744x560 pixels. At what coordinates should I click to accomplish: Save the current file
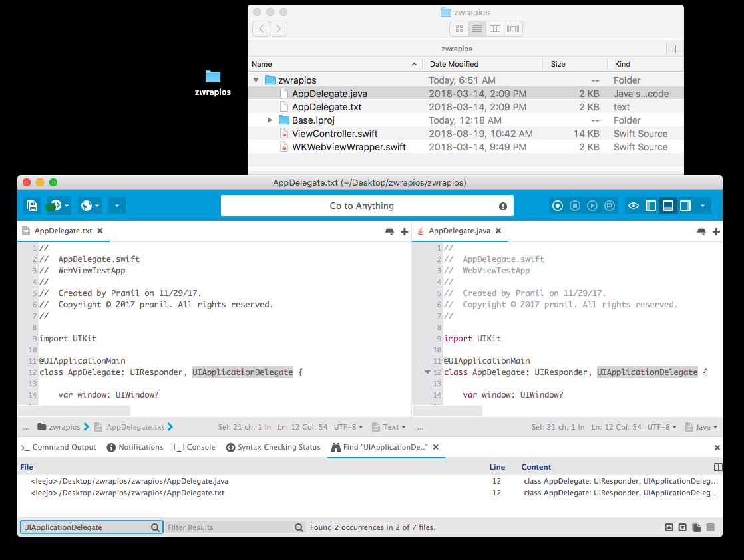pyautogui.click(x=31, y=206)
